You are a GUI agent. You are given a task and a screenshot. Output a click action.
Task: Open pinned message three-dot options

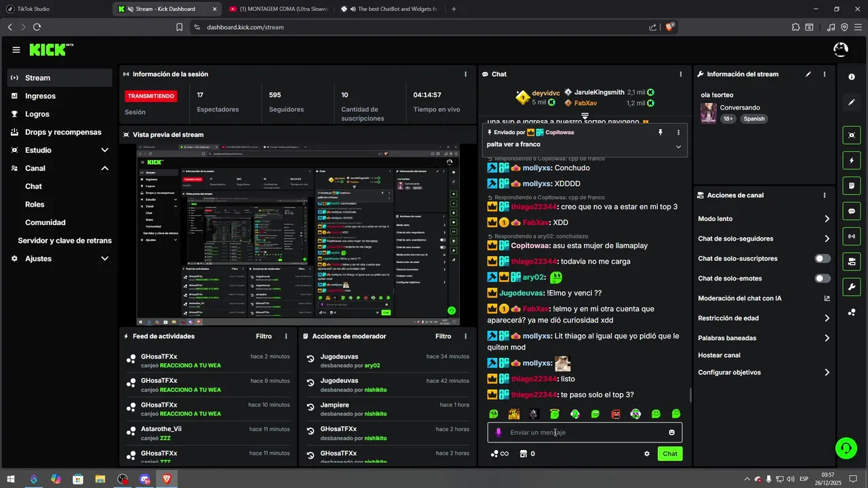pyautogui.click(x=678, y=132)
